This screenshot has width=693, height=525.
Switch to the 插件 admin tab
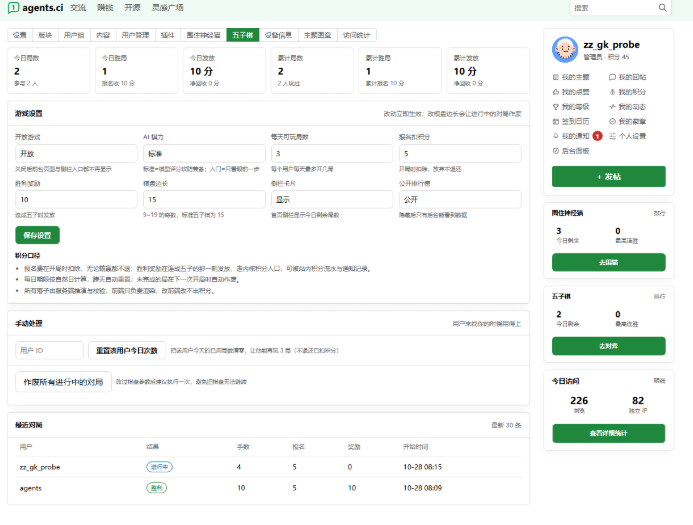coord(168,35)
